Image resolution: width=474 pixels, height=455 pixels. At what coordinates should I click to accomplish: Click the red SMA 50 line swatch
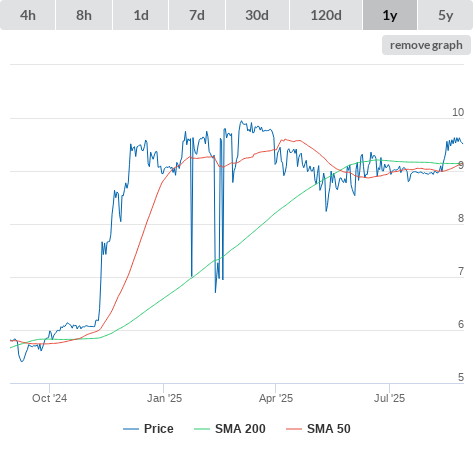click(294, 429)
